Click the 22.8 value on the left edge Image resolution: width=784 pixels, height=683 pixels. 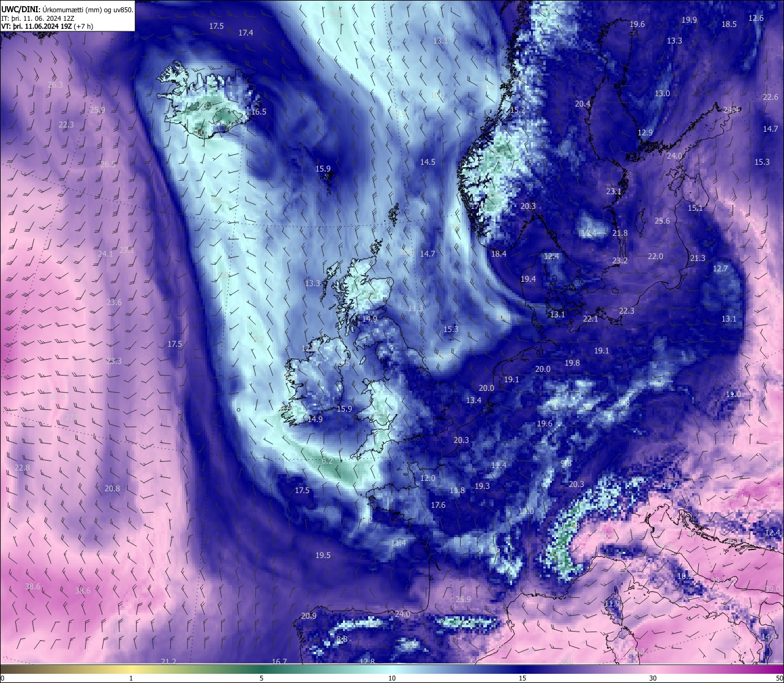coord(21,468)
